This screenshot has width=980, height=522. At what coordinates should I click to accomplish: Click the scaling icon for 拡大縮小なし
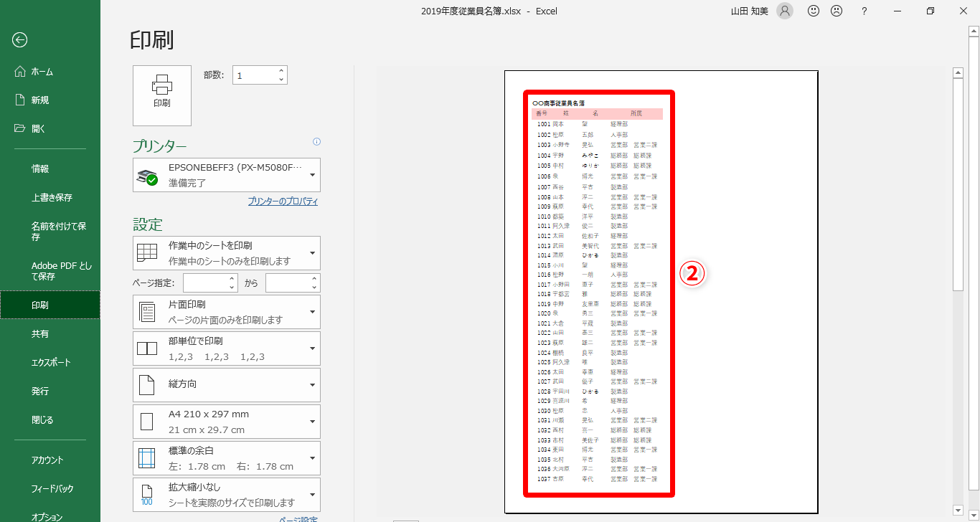tap(147, 495)
